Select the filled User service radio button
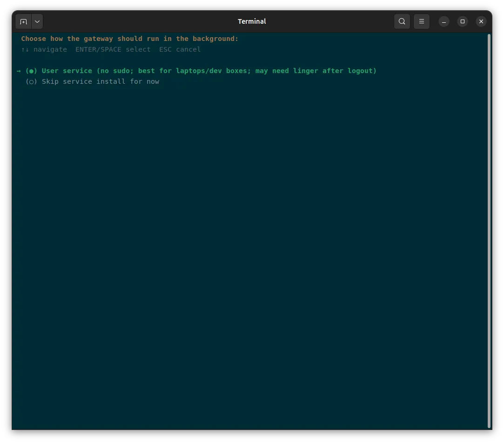The height and width of the screenshot is (443, 504). tap(31, 71)
